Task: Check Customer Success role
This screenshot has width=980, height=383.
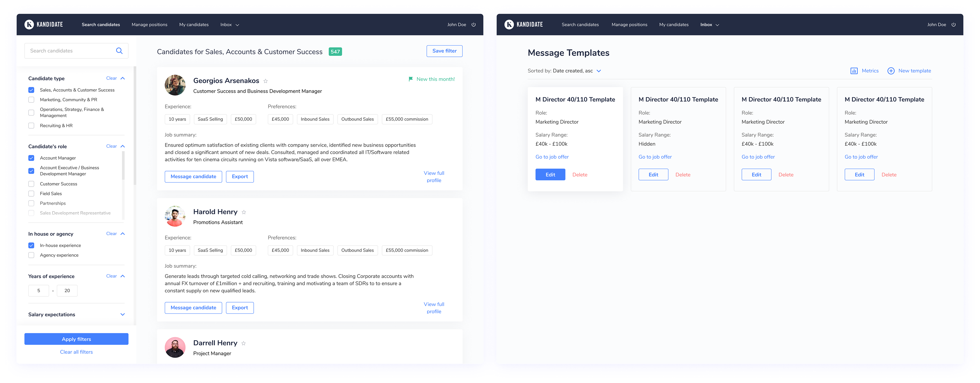Action: tap(31, 184)
